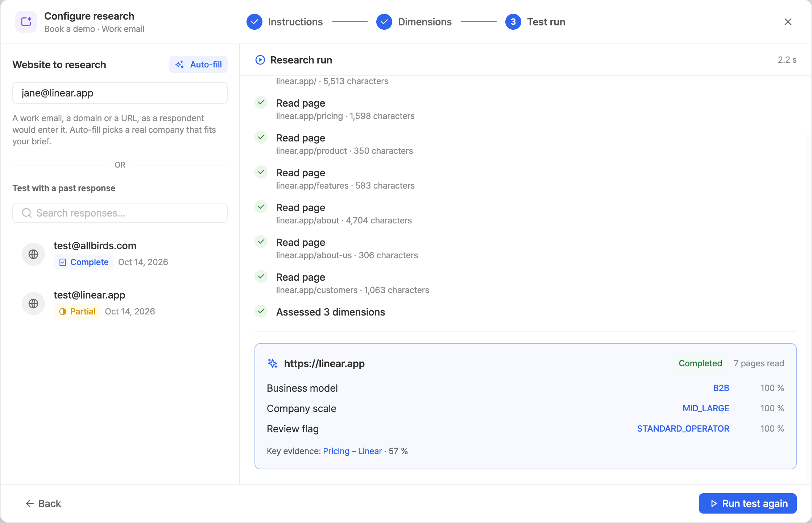Viewport: 812px width, 523px height.
Task: Click the search magnifier icon
Action: [x=27, y=213]
